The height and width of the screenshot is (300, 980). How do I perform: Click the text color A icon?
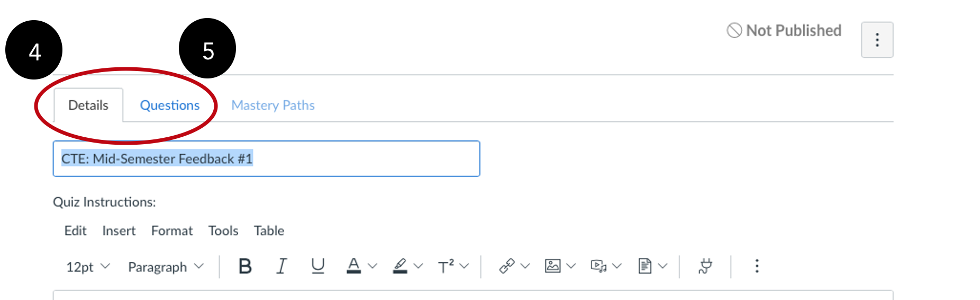pyautogui.click(x=353, y=266)
